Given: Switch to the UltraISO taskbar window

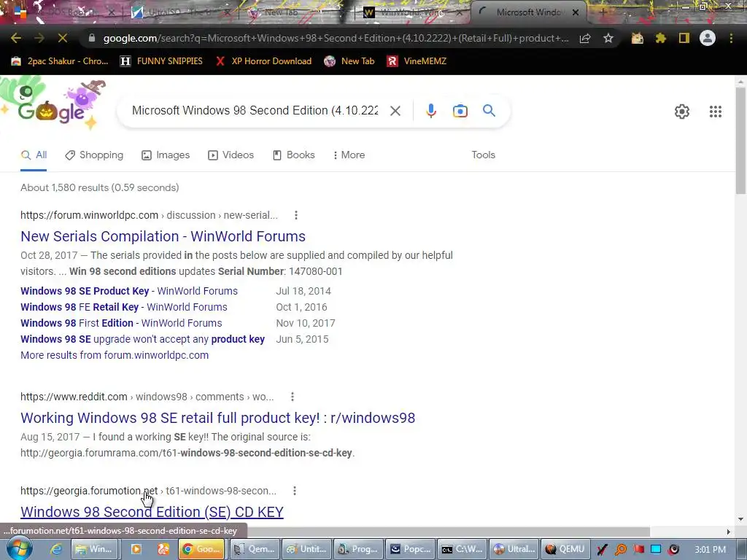Looking at the screenshot, I should tap(514, 549).
